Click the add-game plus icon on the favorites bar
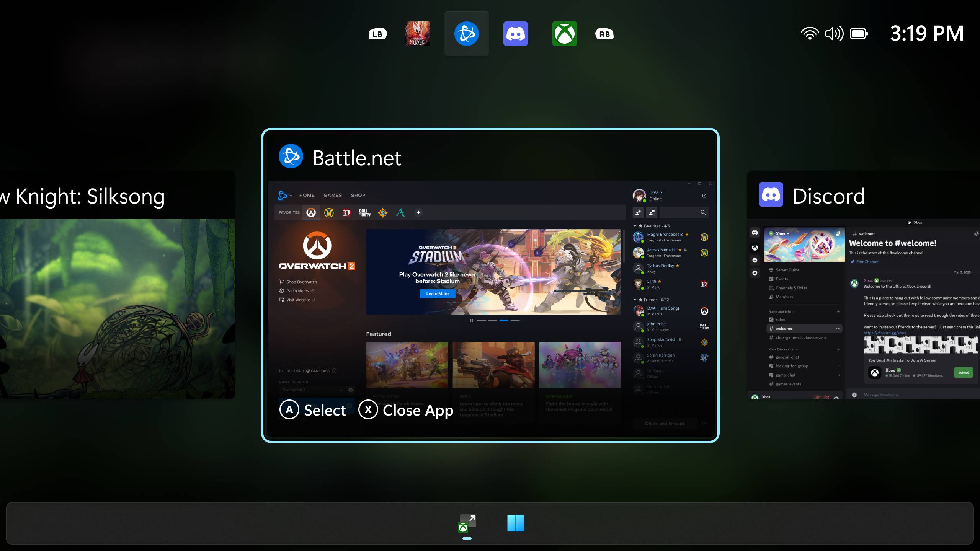Image resolution: width=980 pixels, height=551 pixels. (x=418, y=213)
